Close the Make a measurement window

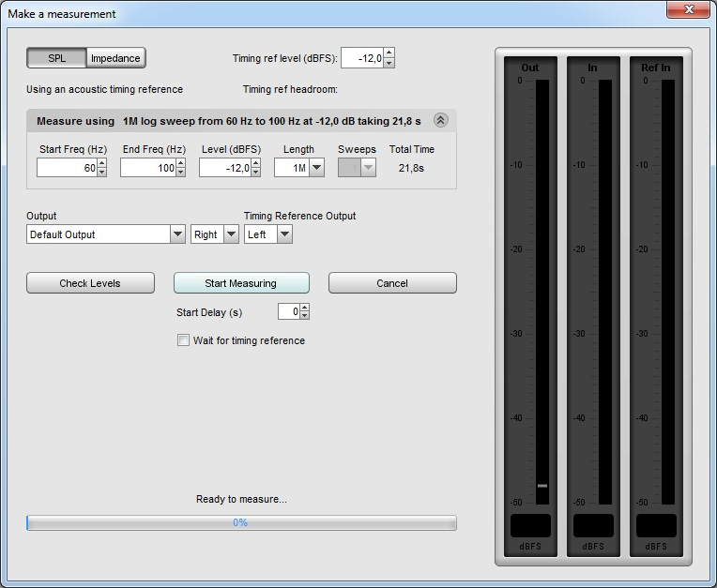[688, 9]
